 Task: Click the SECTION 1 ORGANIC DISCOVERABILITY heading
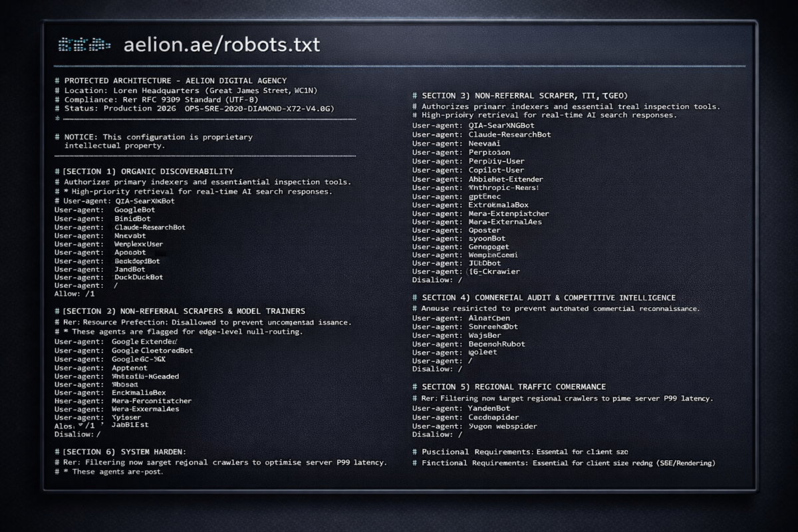(x=144, y=172)
